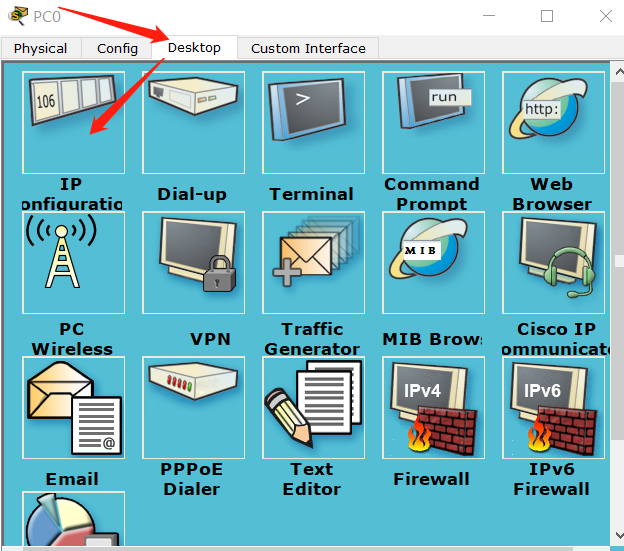Click the scrollbar up arrow
Screen dimensions: 624x551
[618, 72]
